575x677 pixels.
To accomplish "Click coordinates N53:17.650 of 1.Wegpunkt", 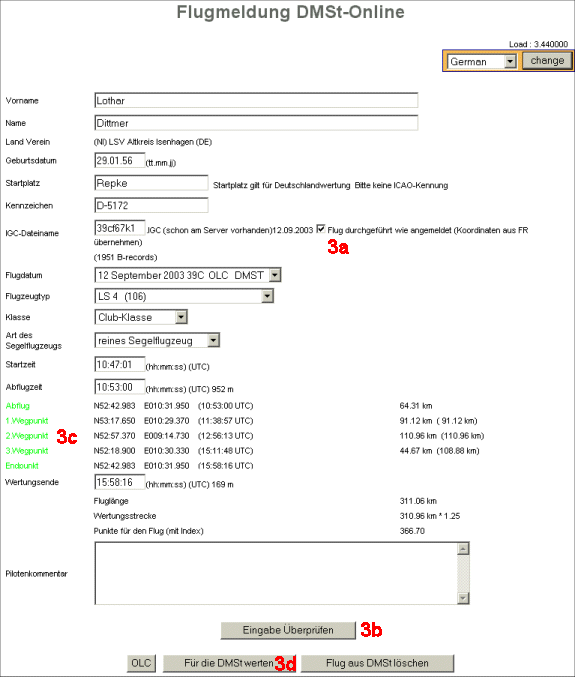I will click(x=114, y=421).
